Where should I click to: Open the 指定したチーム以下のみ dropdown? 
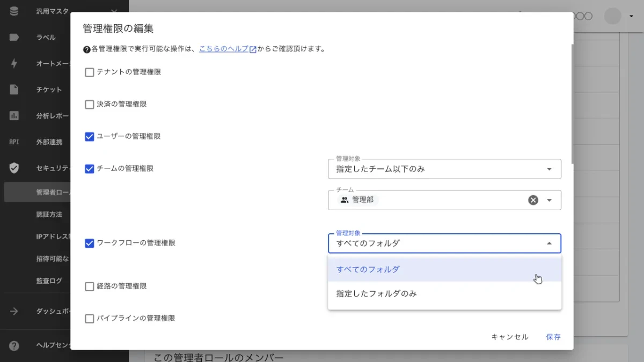coord(444,169)
